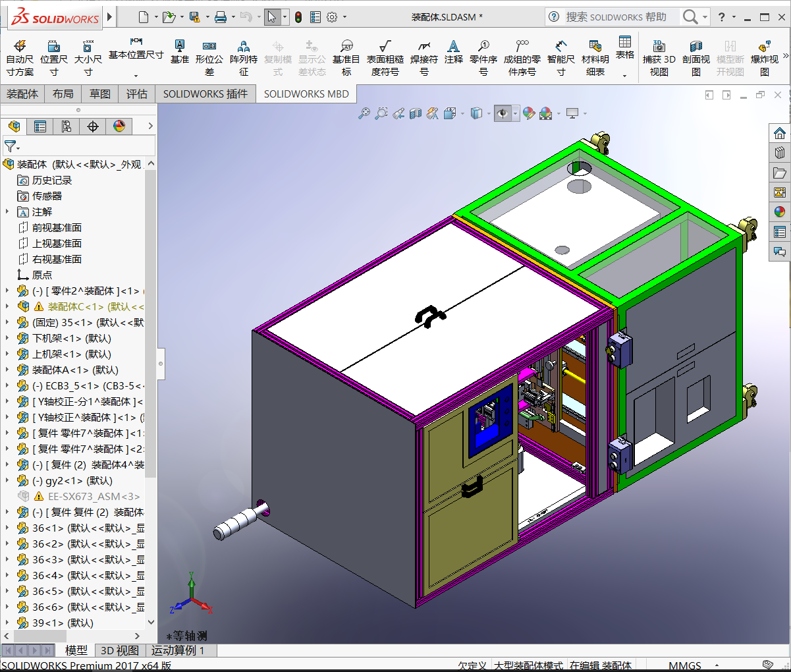The width and height of the screenshot is (791, 672).
Task: Switch to ConfigurationManager tab
Action: [x=67, y=126]
